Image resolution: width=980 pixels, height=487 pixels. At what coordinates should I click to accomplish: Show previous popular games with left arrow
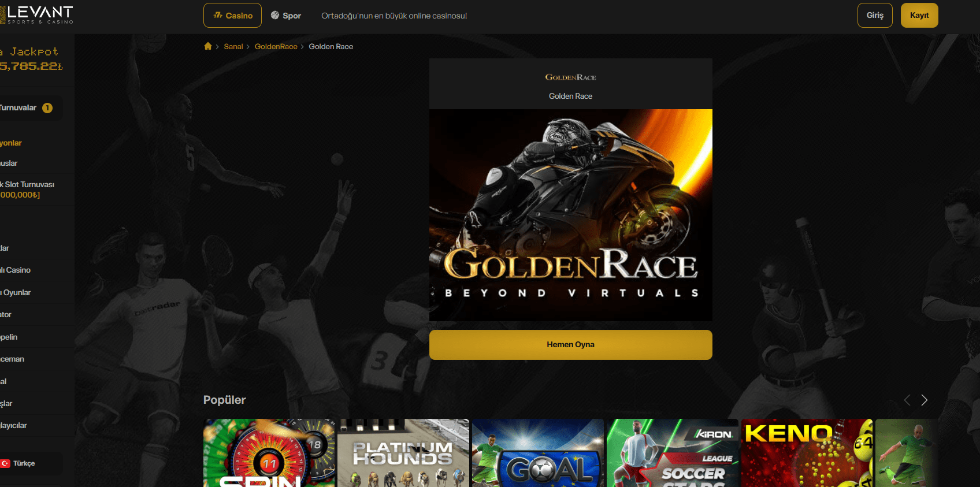pos(907,400)
